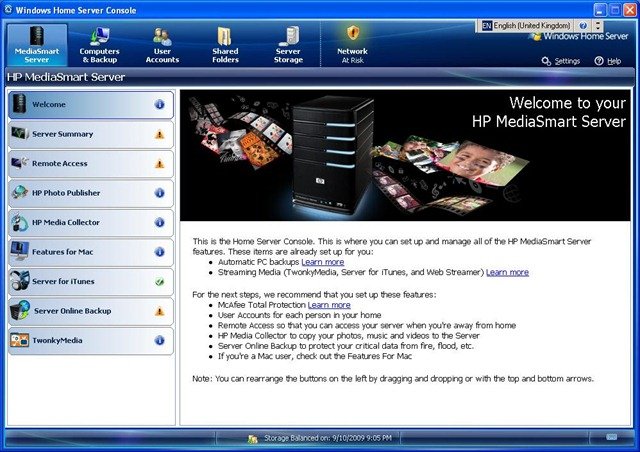640x452 pixels.
Task: Click green check icon on Server for iTunes
Action: click(160, 281)
